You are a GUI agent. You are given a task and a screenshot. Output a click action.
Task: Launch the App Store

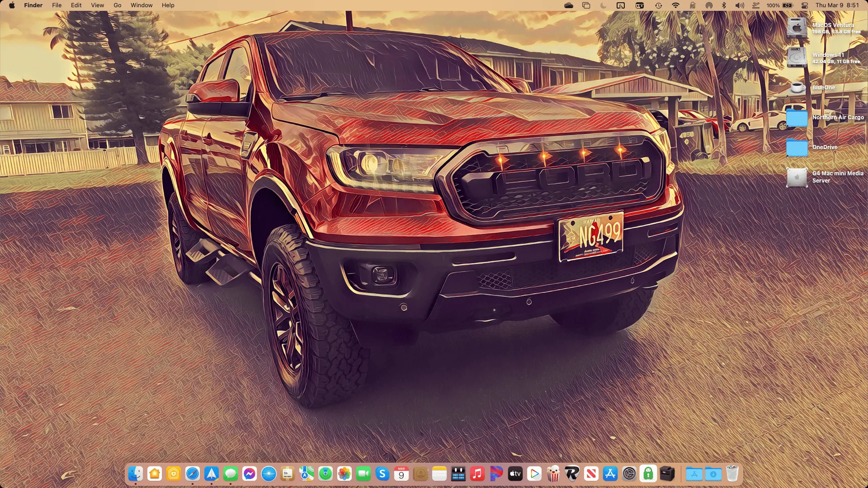(610, 474)
